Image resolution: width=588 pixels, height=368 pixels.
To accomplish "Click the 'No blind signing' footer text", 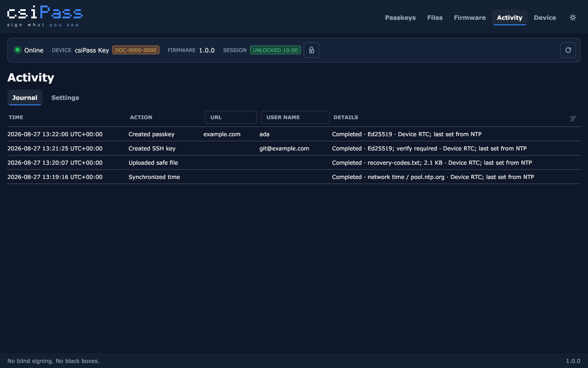I will tap(53, 361).
